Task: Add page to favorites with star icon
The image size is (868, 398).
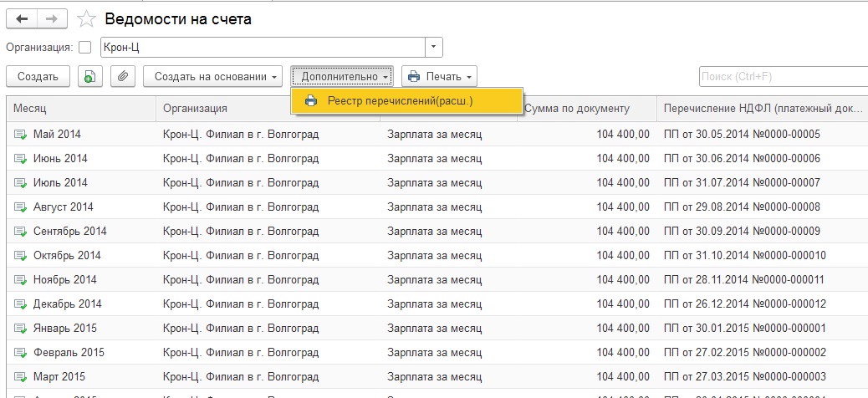Action: click(x=86, y=19)
